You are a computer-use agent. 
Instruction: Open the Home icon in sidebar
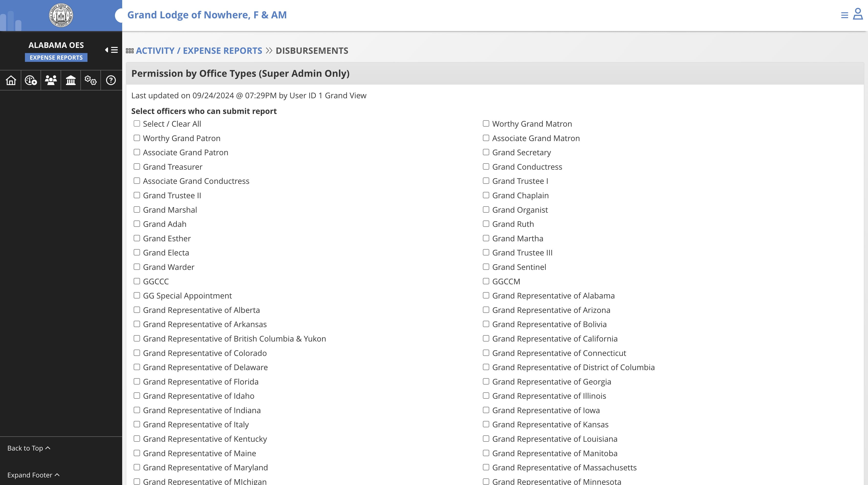click(x=11, y=80)
